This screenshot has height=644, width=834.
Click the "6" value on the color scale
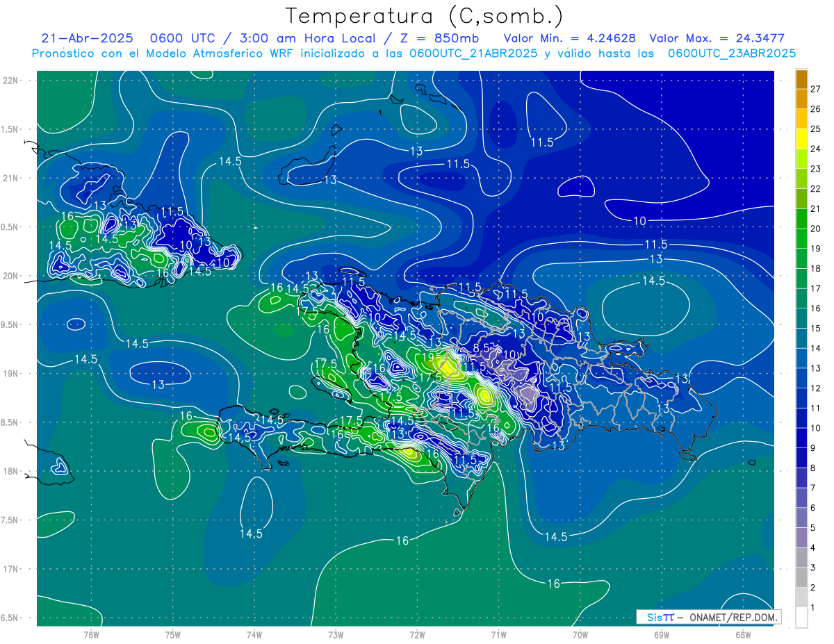click(812, 508)
